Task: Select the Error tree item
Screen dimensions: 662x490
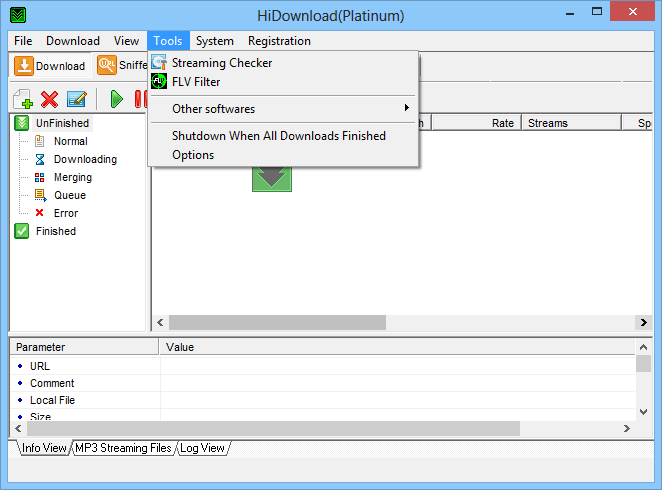Action: coord(66,213)
